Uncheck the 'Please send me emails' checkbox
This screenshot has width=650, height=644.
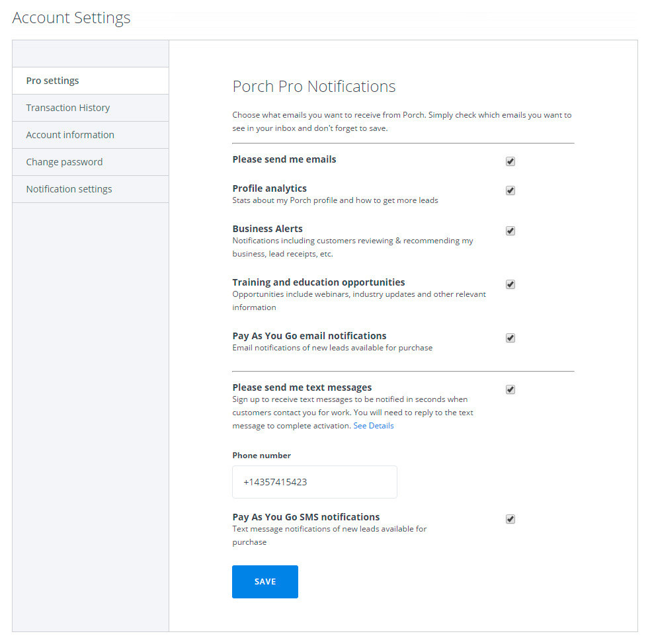(510, 161)
